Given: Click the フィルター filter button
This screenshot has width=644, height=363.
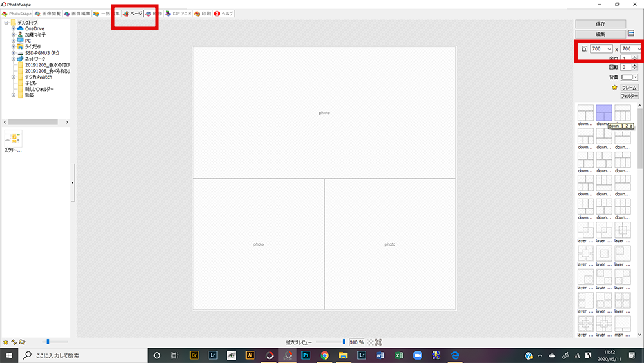Looking at the screenshot, I should click(629, 96).
